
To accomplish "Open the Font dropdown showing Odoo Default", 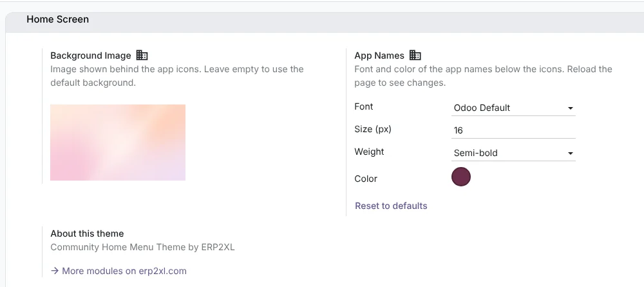I will pyautogui.click(x=513, y=108).
